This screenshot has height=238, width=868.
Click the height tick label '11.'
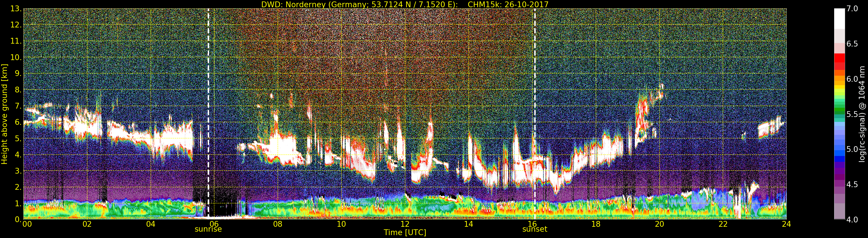[x=16, y=41]
